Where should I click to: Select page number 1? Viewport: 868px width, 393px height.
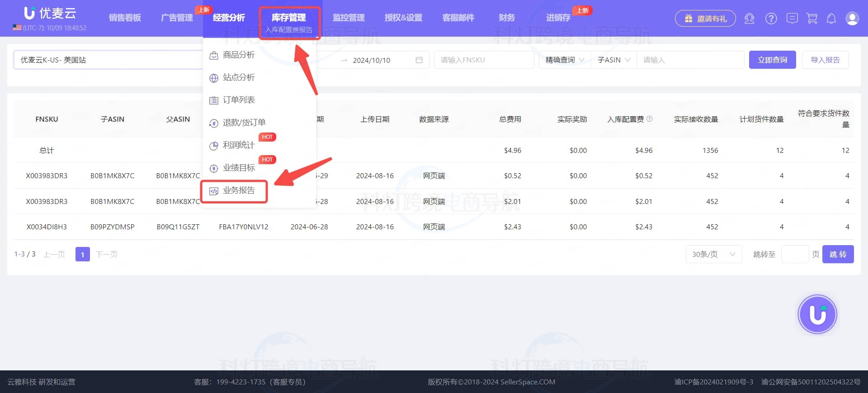pyautogui.click(x=82, y=254)
